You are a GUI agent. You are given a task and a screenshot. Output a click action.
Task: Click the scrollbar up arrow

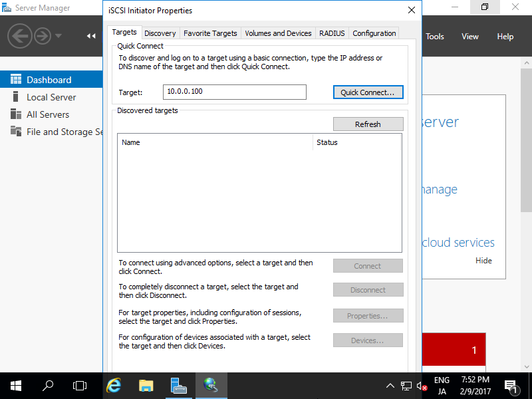(x=526, y=63)
